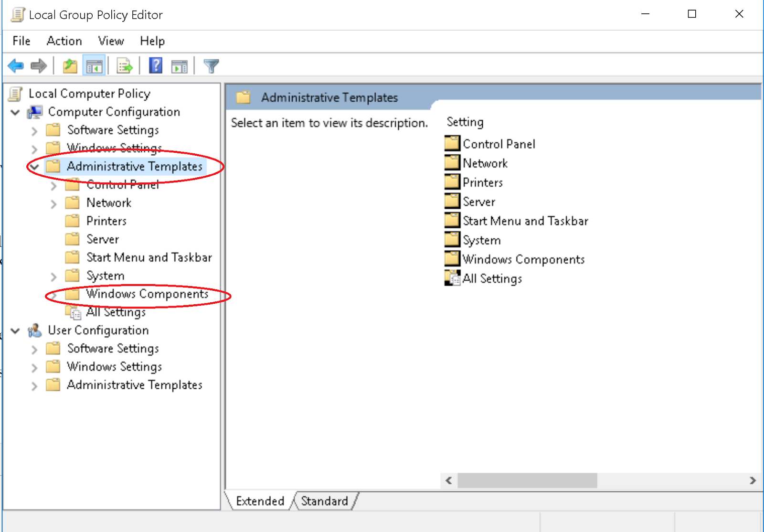Select Windows Components text in Setting list
The image size is (764, 532).
pyautogui.click(x=524, y=259)
